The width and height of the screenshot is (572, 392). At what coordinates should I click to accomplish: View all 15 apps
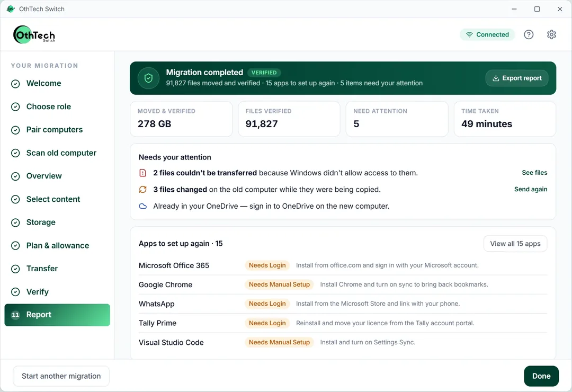coord(515,244)
